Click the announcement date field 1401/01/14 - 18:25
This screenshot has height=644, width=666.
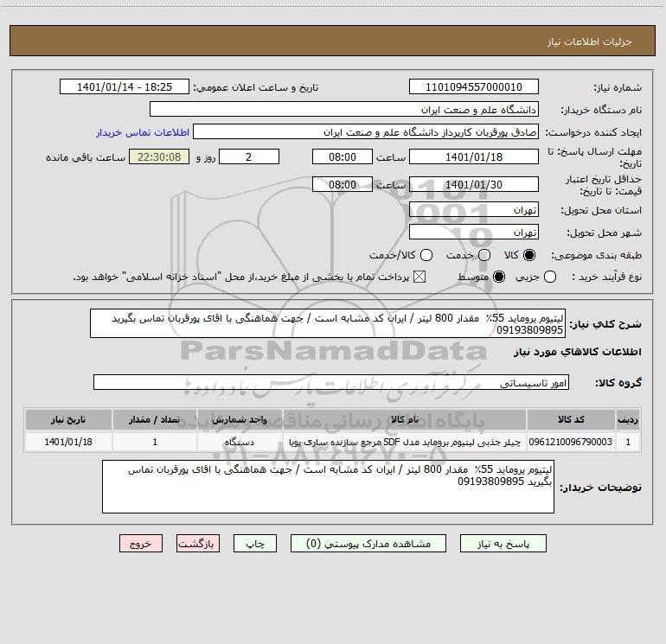tap(125, 86)
